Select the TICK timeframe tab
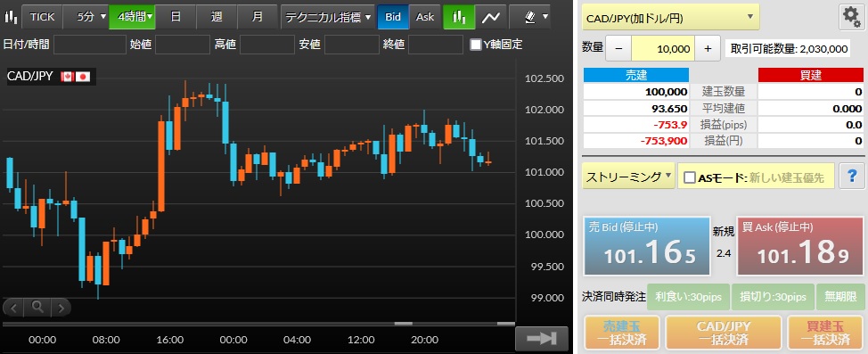The image size is (868, 354). (x=42, y=17)
